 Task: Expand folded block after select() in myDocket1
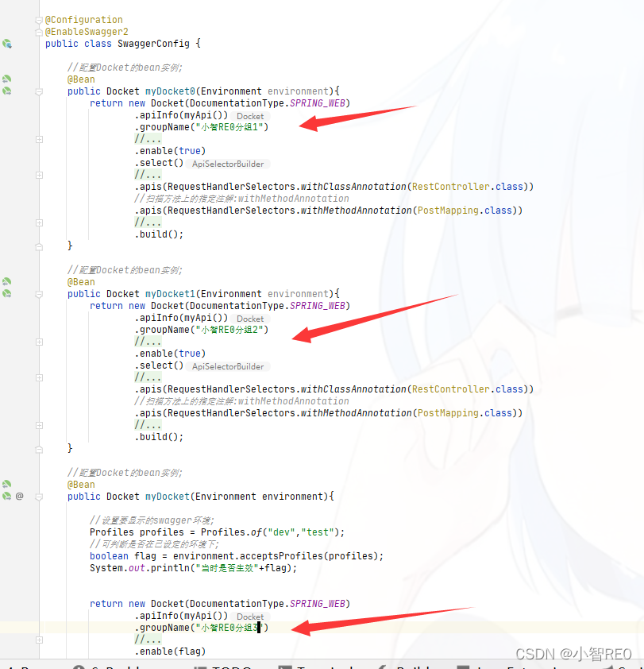[39, 377]
